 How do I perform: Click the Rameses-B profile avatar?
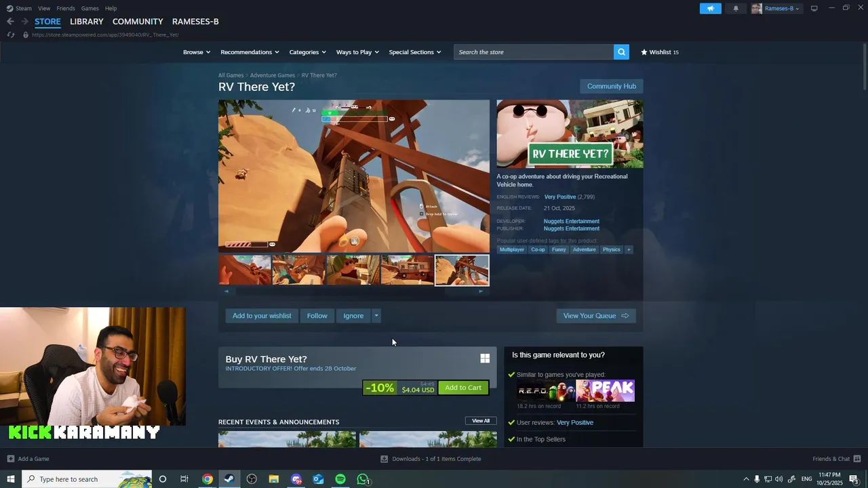757,8
